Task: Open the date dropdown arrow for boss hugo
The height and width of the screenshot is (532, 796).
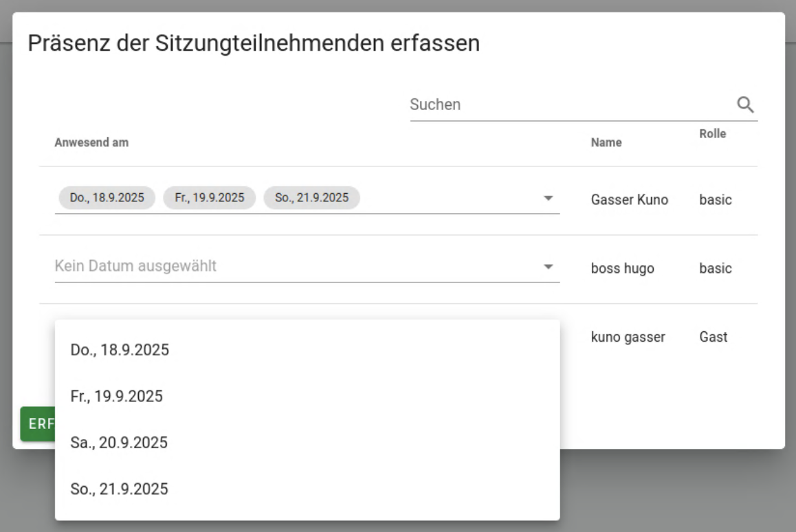Action: pos(548,267)
